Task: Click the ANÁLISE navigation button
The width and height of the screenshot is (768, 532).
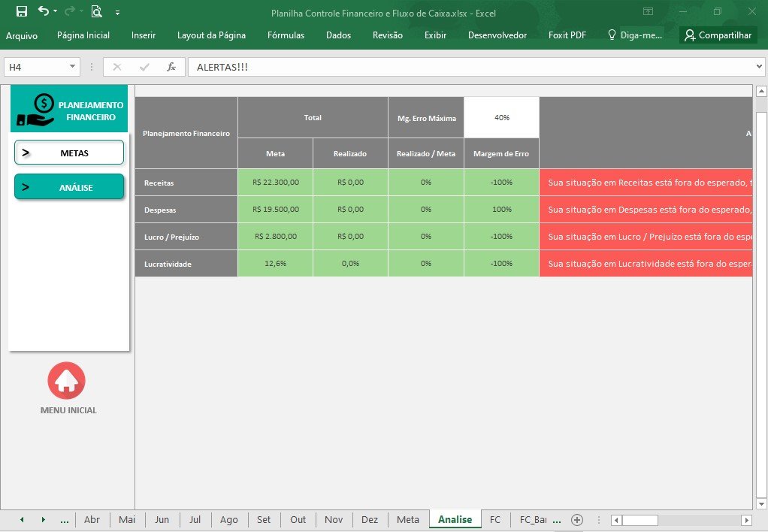Action: coord(69,187)
